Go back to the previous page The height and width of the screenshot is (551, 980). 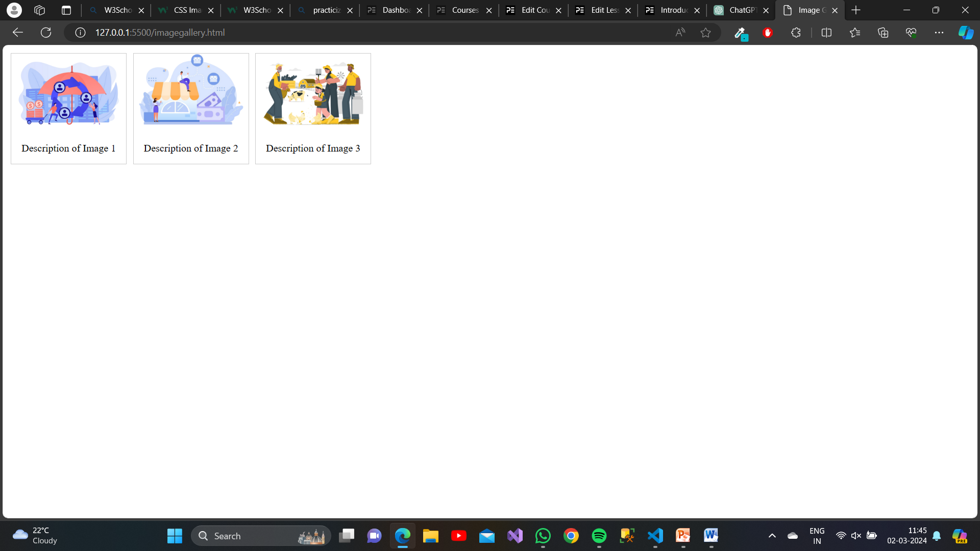click(18, 32)
